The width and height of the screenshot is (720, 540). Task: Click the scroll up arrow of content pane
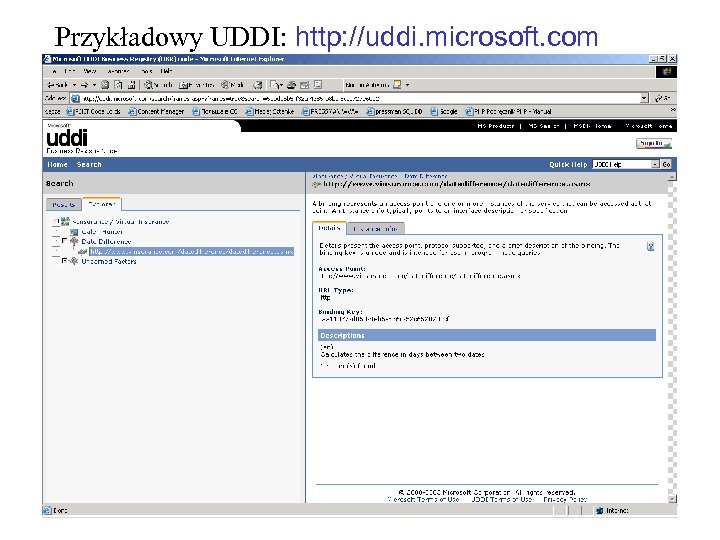point(672,177)
